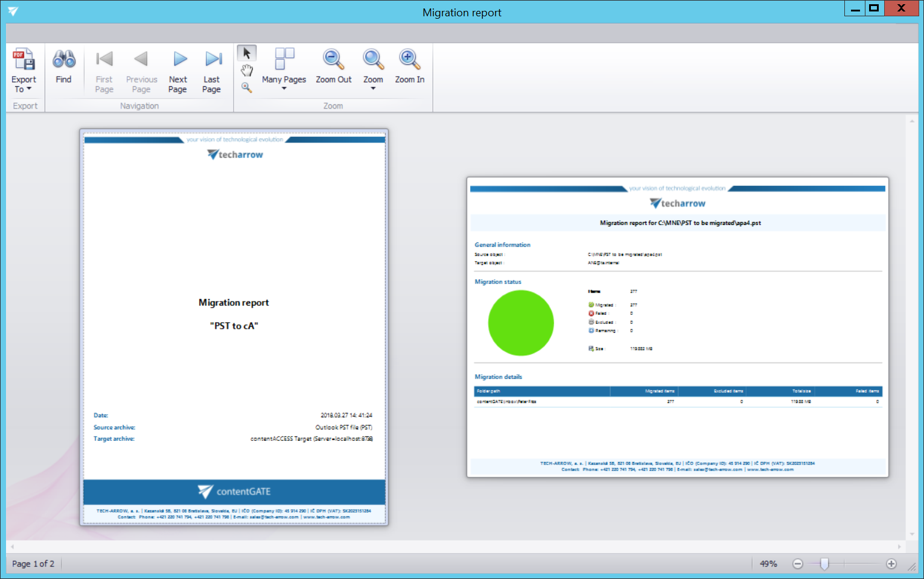Go to Next Page
Viewport: 924px width, 579px height.
click(x=178, y=60)
